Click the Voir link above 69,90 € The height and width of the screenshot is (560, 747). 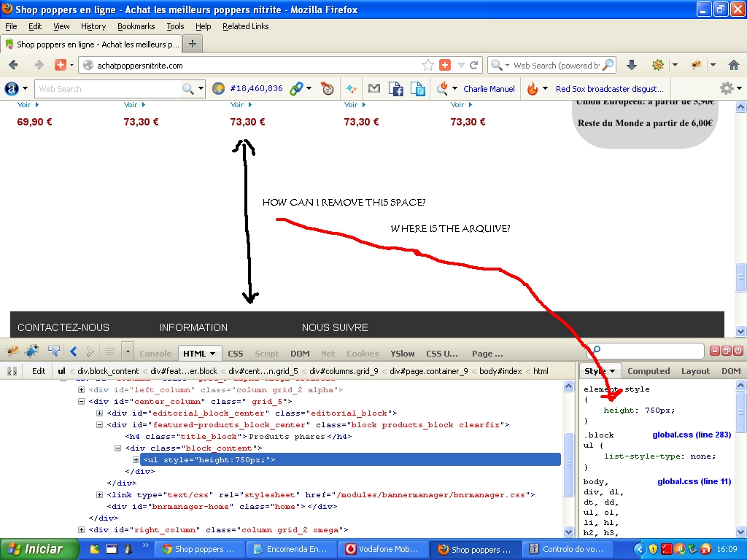28,105
